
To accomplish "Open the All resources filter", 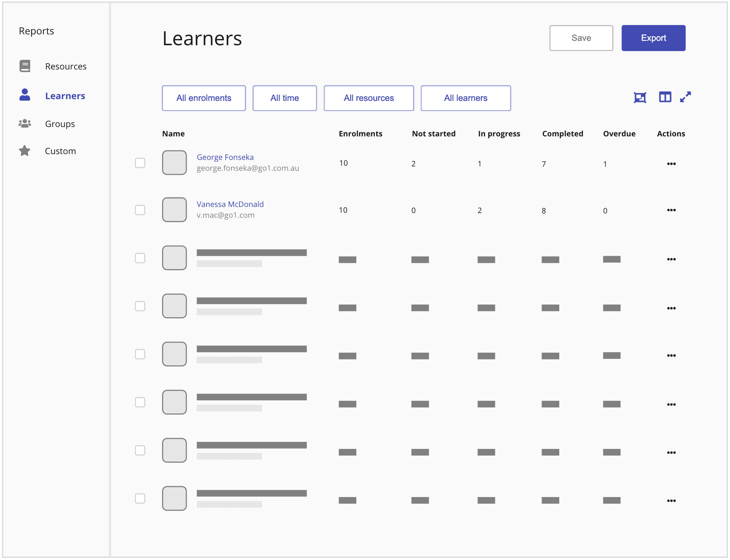I will (369, 98).
